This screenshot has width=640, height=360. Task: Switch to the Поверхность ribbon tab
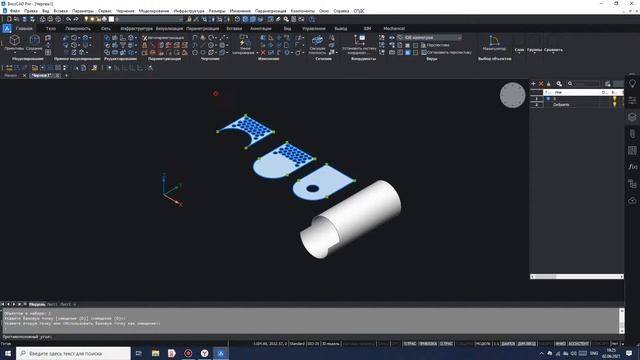click(78, 29)
